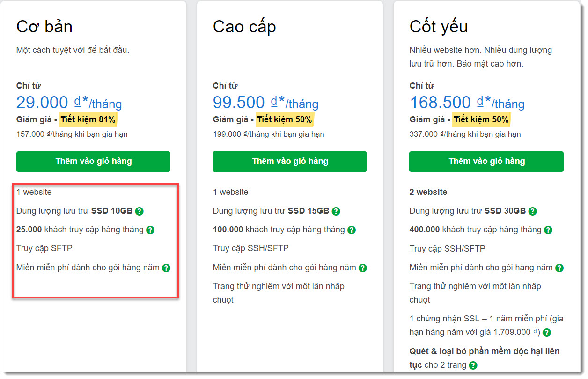Add Cốt yếu plan to cart
Viewport: 588px width, 379px height.
(x=486, y=162)
